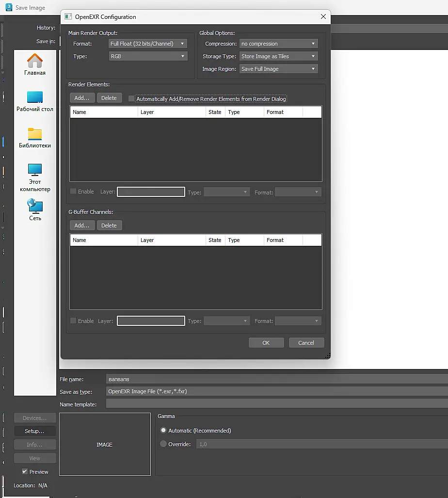
Task: Click the OpenEXR Configuration title icon
Action: [68, 17]
